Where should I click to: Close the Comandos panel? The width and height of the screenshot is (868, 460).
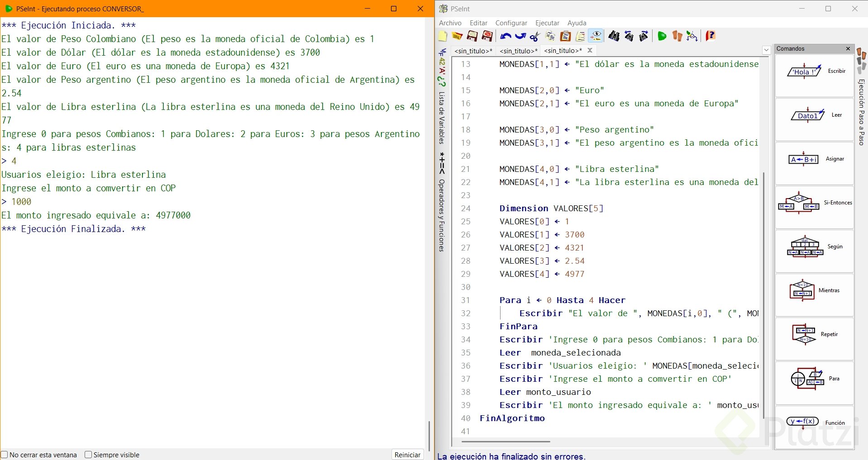point(848,49)
